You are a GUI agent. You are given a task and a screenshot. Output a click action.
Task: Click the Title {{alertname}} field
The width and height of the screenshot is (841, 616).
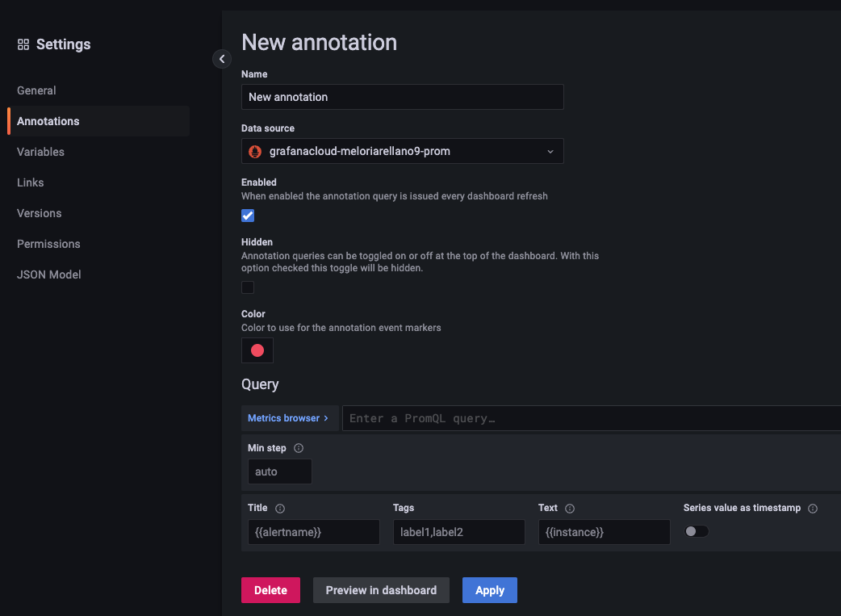pyautogui.click(x=314, y=532)
